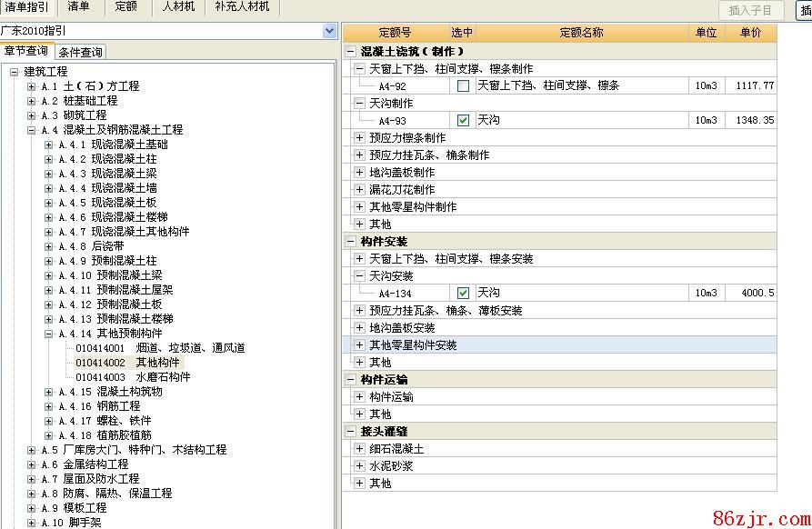Collapse the 接头灌缝 section

click(350, 431)
